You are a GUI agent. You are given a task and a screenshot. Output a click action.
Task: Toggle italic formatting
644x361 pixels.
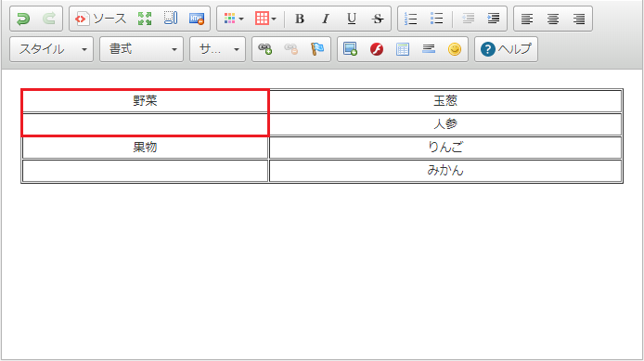[x=326, y=19]
